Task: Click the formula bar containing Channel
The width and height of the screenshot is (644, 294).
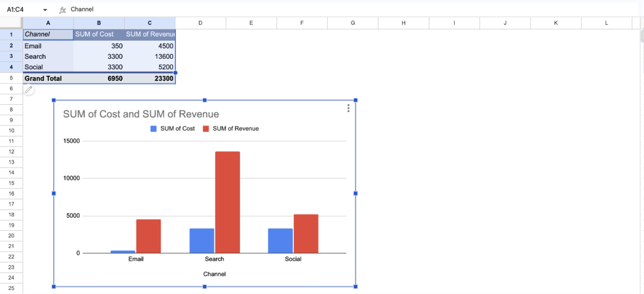Action: (x=354, y=9)
